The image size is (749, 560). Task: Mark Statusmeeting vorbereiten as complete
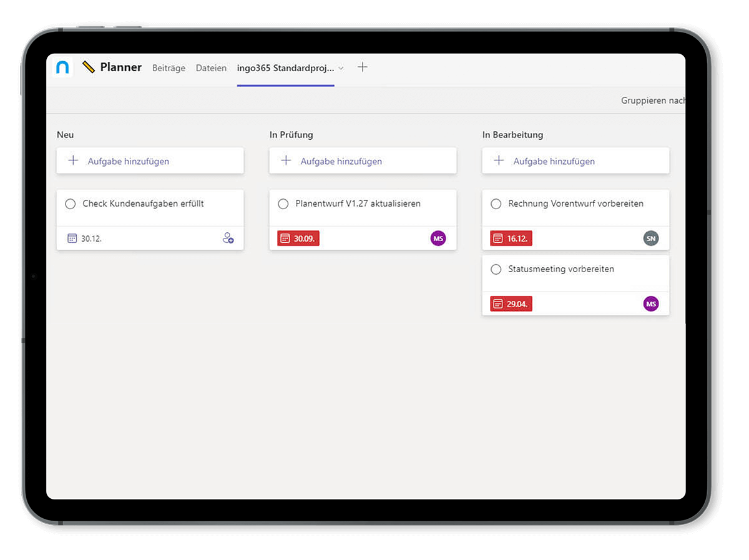point(496,270)
